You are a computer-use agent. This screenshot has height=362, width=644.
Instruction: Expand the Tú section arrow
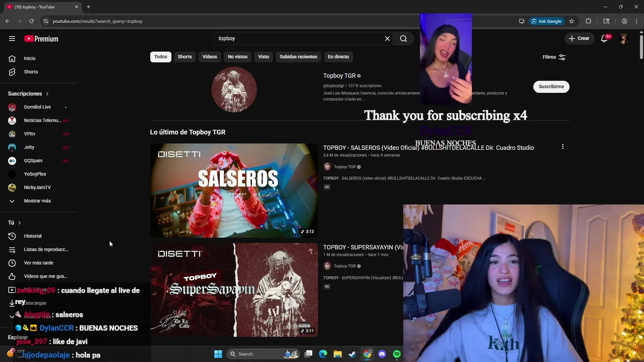pos(20,223)
